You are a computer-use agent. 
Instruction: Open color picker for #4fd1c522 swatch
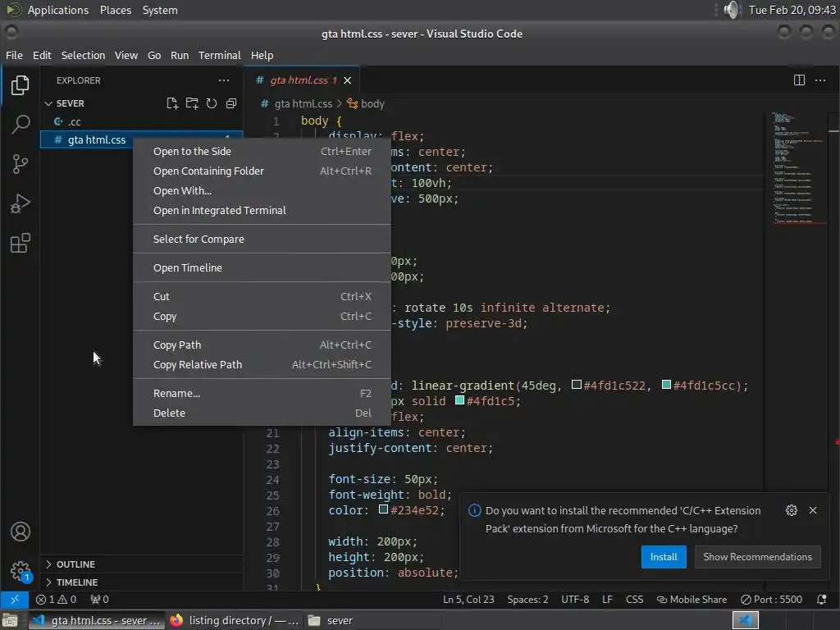click(577, 385)
